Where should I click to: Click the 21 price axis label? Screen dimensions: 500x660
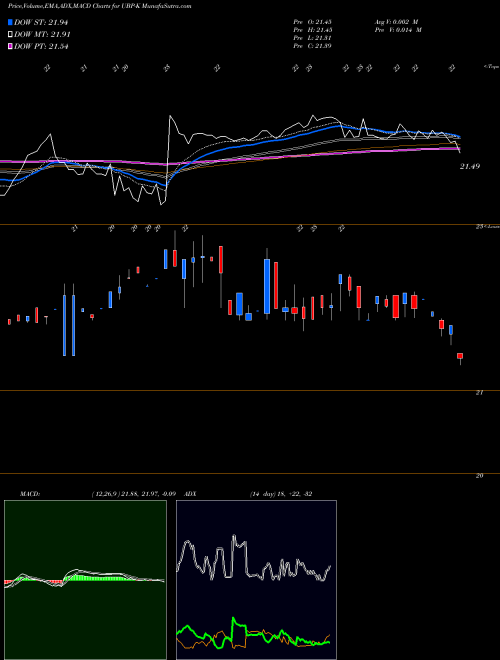click(479, 393)
